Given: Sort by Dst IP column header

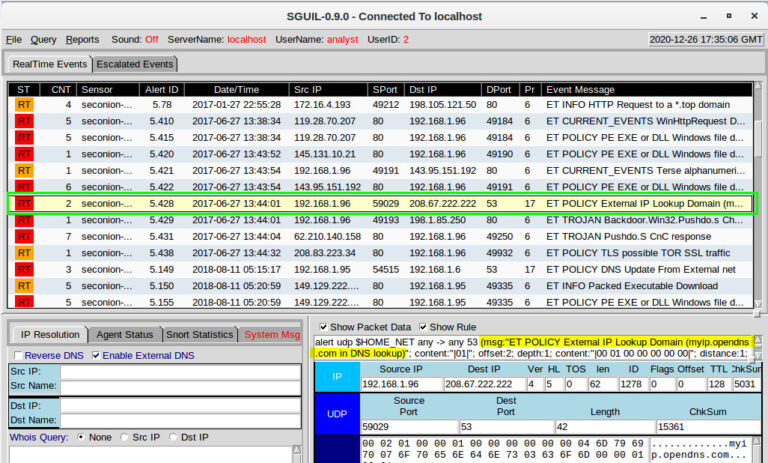Looking at the screenshot, I should (443, 90).
